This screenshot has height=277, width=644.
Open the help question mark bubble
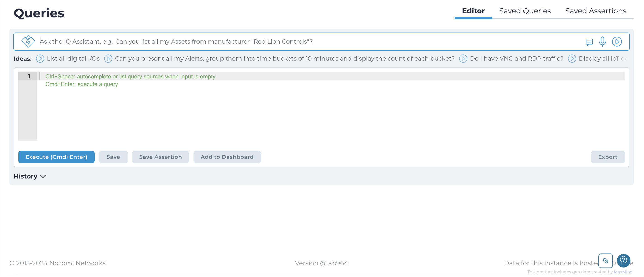click(623, 261)
